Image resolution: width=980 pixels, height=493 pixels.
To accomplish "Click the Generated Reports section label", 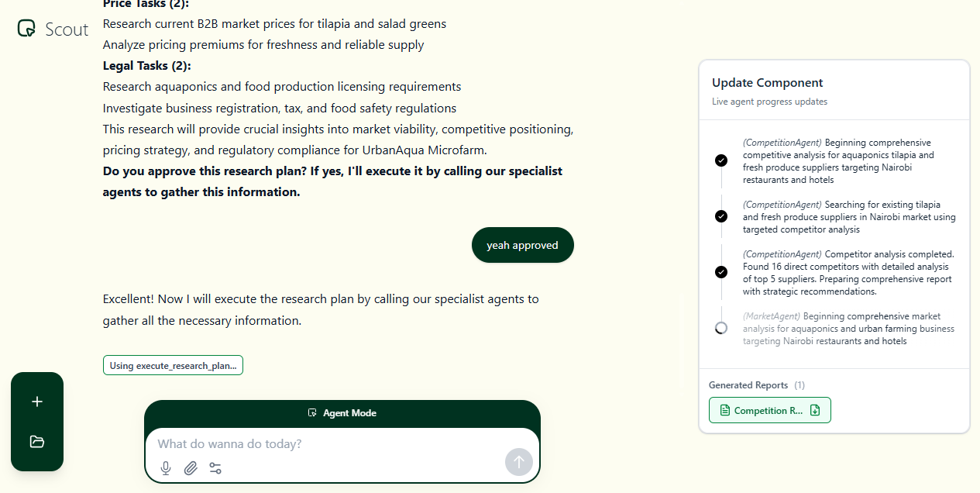I will [x=748, y=385].
